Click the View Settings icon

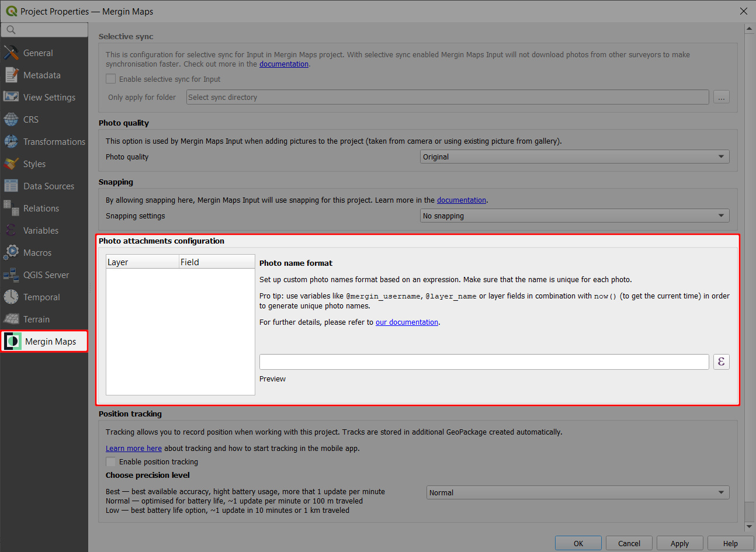coord(11,97)
